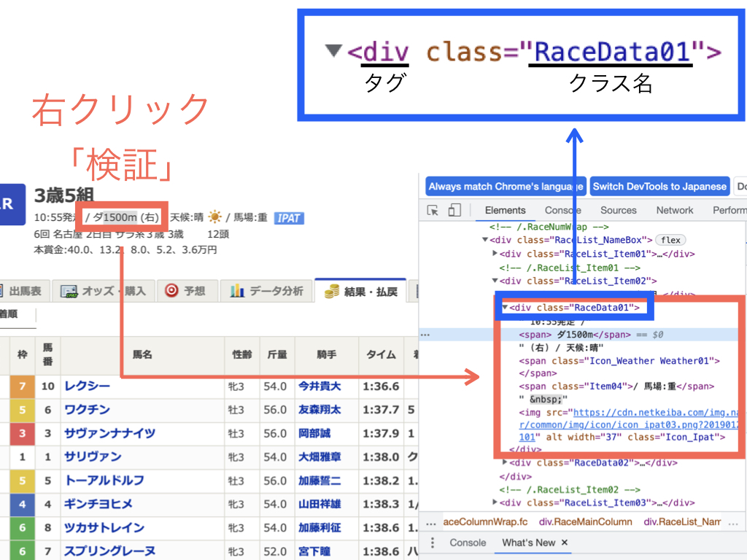
Task: Click Always match Chrome's language button
Action: (506, 186)
